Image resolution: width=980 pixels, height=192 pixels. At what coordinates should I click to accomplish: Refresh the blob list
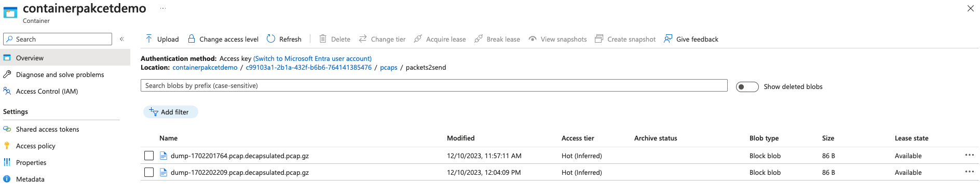[x=284, y=39]
